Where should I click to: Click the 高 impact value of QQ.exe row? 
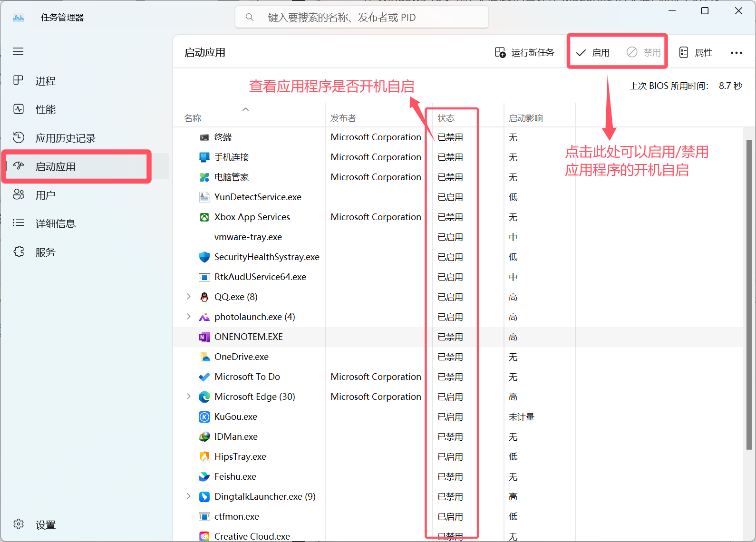pyautogui.click(x=513, y=297)
